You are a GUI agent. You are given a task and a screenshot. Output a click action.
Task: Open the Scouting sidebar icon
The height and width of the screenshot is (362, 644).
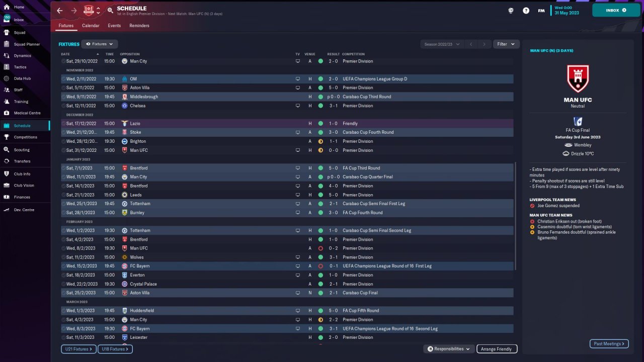click(x=7, y=150)
